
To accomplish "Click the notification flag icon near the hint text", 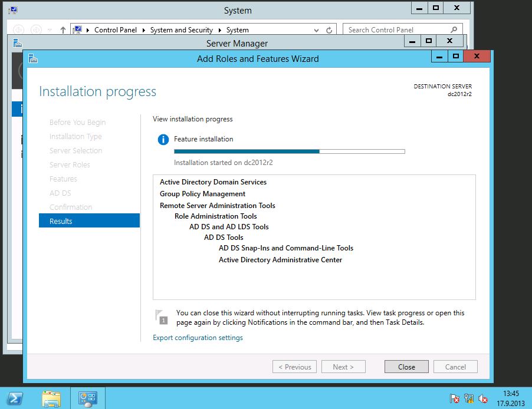I will point(162,317).
